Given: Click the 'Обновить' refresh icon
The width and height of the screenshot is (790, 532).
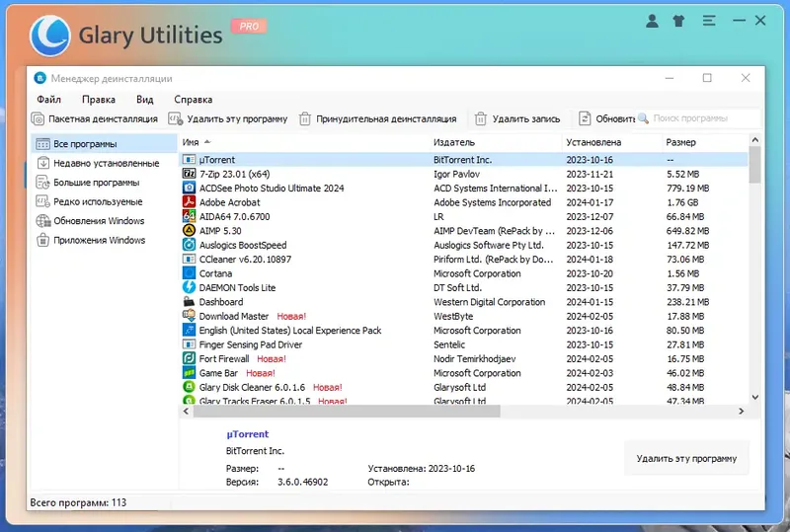Looking at the screenshot, I should point(585,118).
